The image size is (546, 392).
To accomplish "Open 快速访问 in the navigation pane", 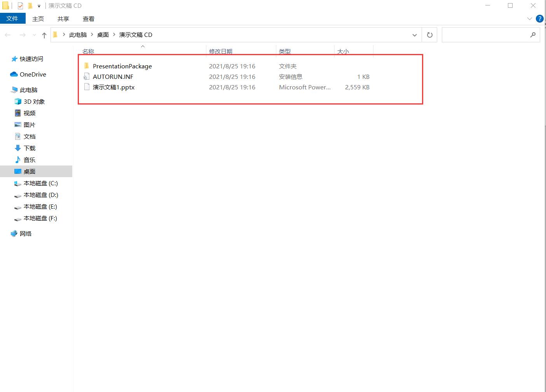I will (31, 59).
